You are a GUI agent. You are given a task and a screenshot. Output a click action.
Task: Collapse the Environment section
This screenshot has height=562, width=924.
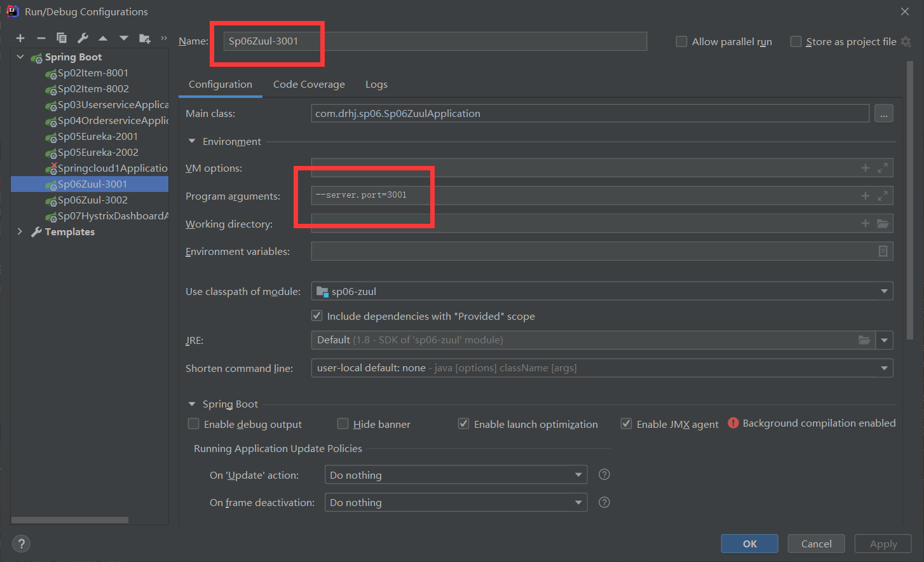pyautogui.click(x=192, y=141)
